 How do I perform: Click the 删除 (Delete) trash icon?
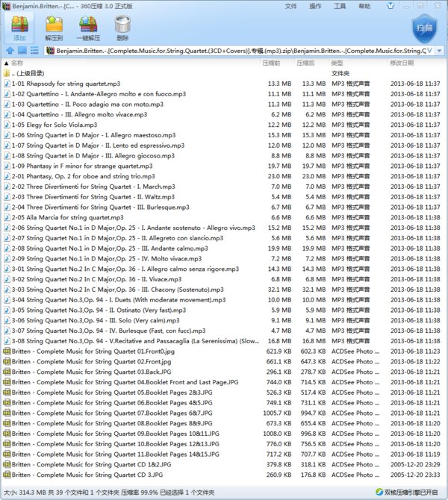tap(122, 28)
